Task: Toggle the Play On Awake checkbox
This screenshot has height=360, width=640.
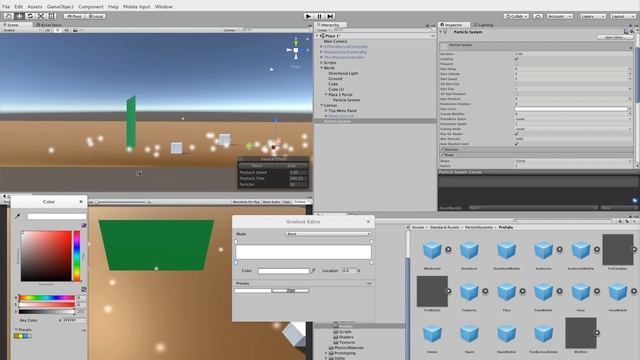Action: 516,133
